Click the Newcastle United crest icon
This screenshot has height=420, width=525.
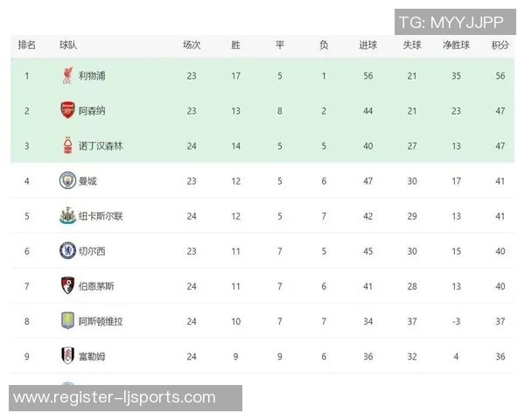[67, 216]
